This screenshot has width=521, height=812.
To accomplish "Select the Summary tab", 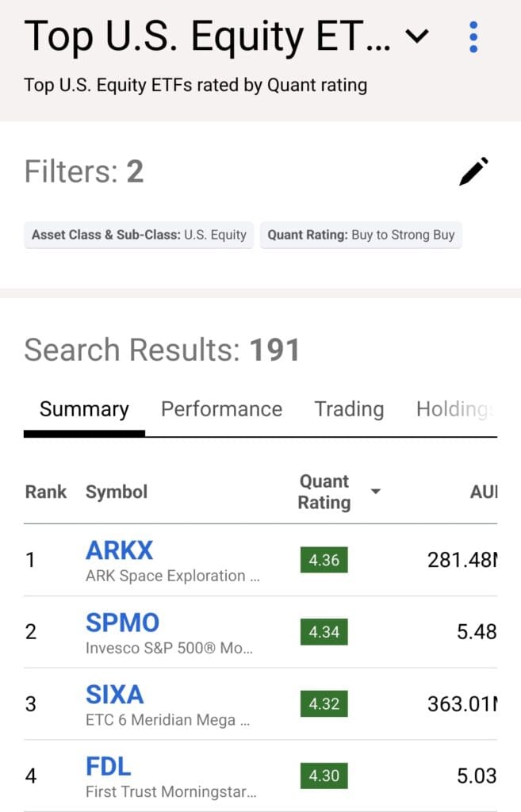I will (x=83, y=409).
